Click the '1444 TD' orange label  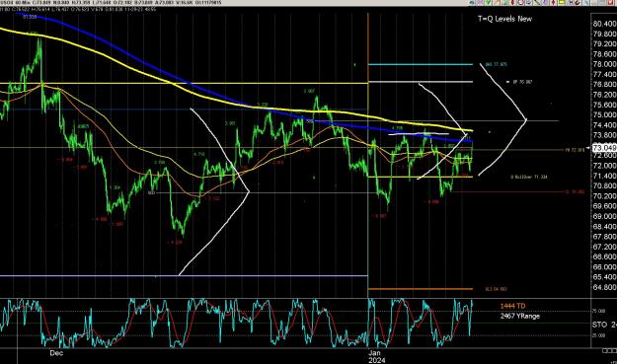click(512, 306)
